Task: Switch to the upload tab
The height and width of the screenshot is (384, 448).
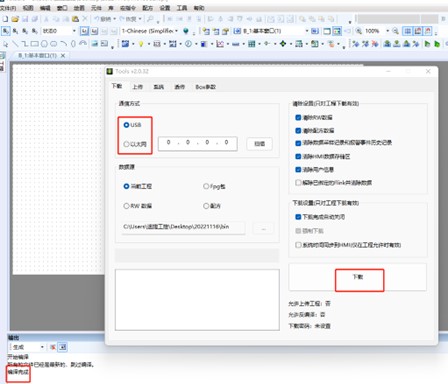Action: click(x=137, y=87)
